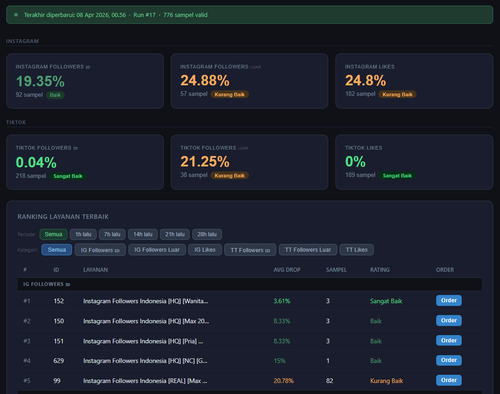This screenshot has height=394, width=500.
Task: Filter category by TT Followers Luar
Action: pyautogui.click(x=308, y=250)
